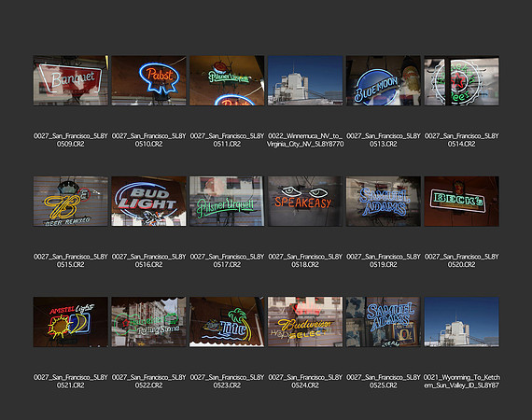
Task: Select the label ending 0517.CR2
Action: 227,260
